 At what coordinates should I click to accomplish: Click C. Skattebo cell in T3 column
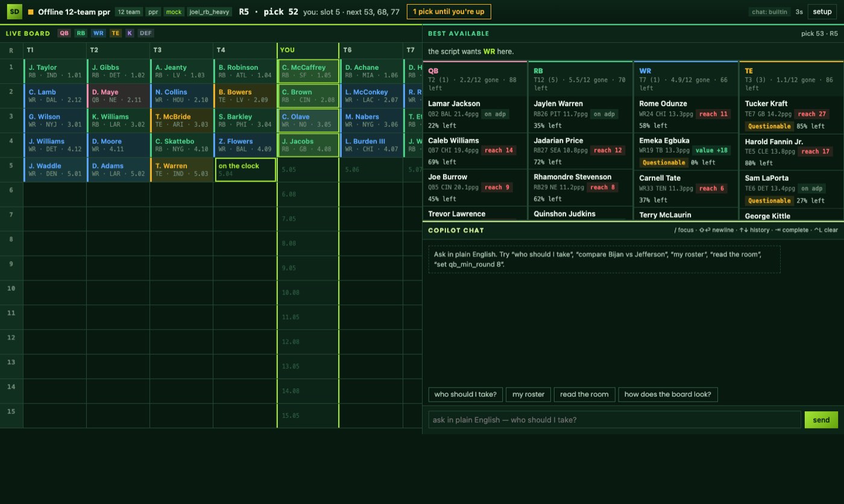point(181,145)
